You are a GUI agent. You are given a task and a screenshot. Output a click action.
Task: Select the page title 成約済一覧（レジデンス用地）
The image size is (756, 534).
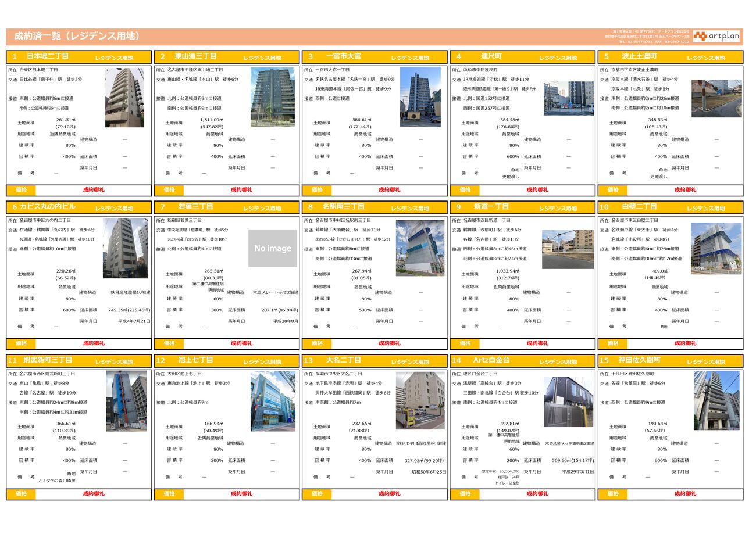(77, 36)
